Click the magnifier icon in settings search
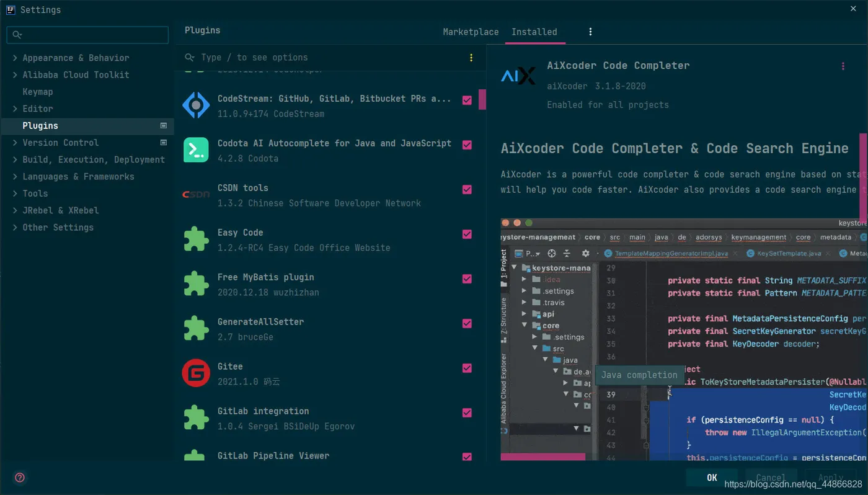The width and height of the screenshot is (868, 495). [x=17, y=35]
